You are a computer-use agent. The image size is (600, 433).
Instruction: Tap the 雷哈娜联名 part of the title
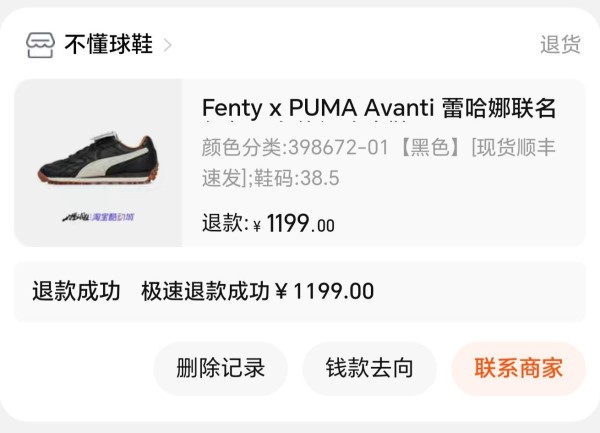click(499, 107)
